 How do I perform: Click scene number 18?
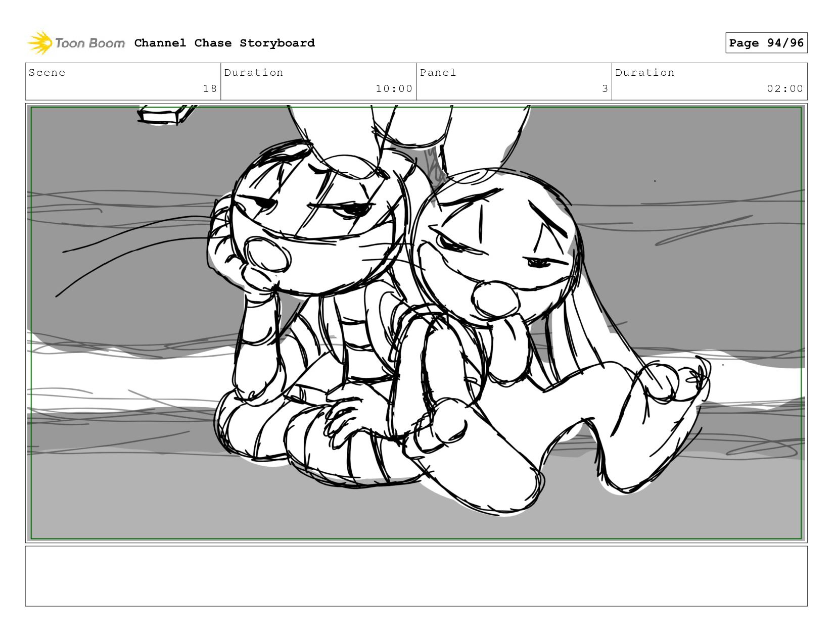pyautogui.click(x=210, y=89)
